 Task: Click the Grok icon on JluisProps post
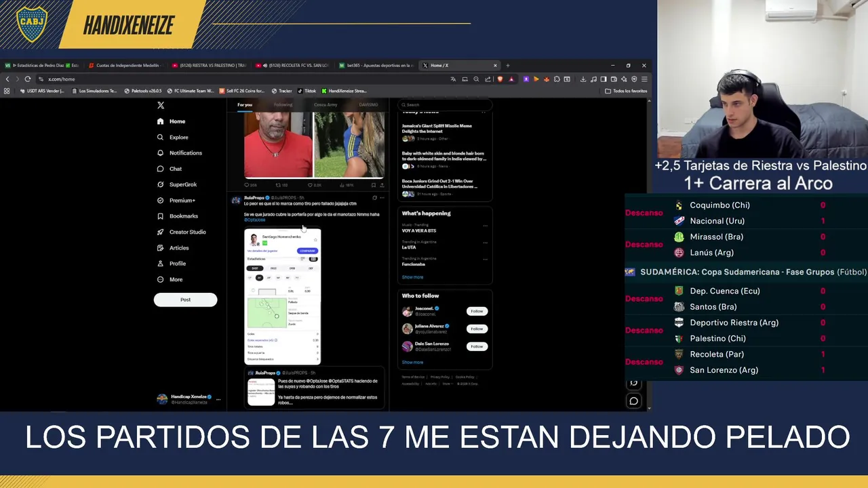[x=374, y=198]
